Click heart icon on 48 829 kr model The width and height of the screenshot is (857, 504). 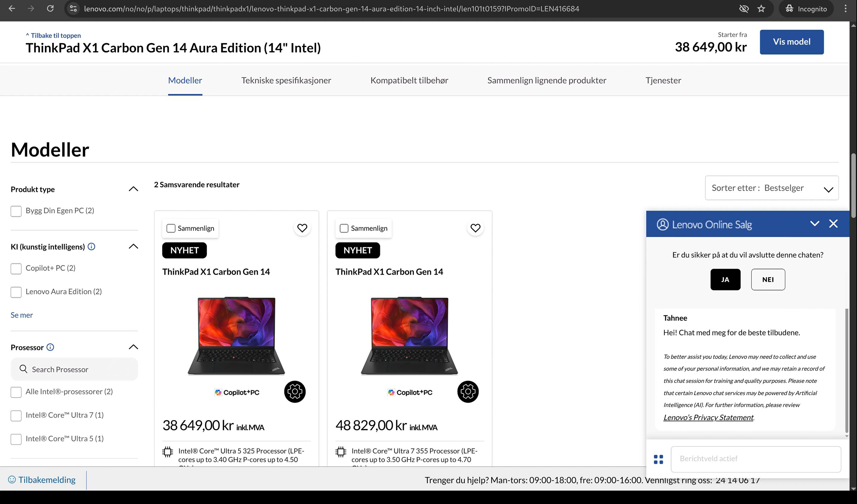click(x=475, y=228)
